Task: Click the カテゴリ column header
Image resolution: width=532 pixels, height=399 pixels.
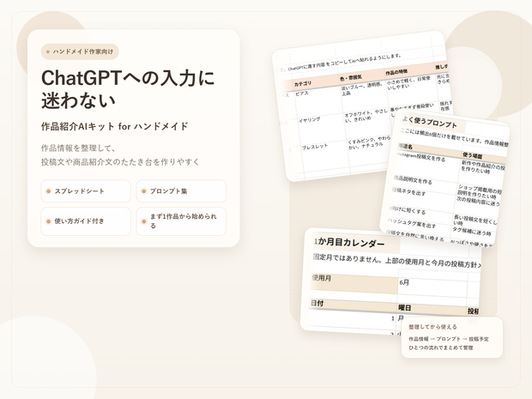Action: [x=303, y=84]
